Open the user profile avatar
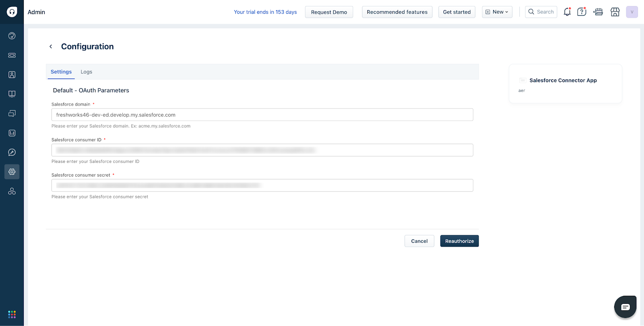This screenshot has width=644, height=326. click(x=632, y=12)
